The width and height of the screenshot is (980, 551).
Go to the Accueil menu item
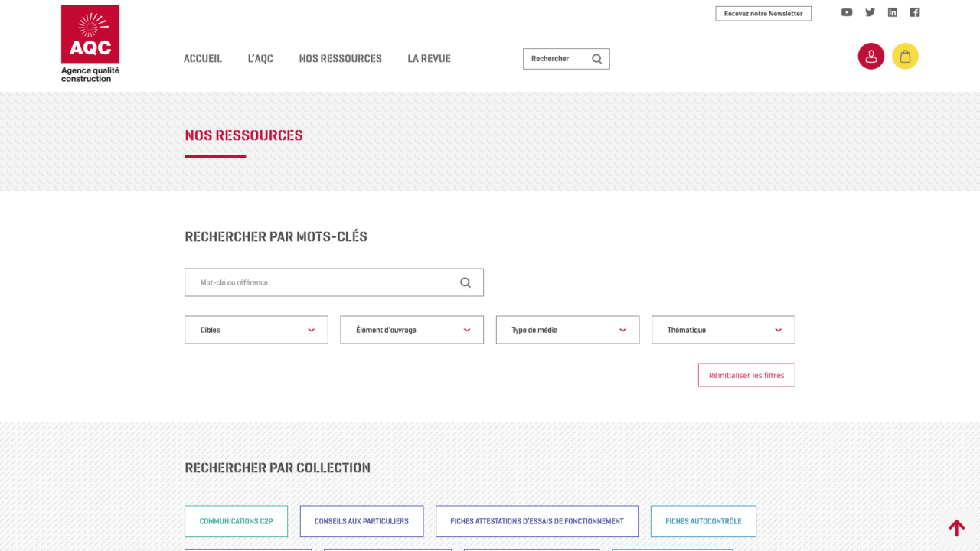203,59
